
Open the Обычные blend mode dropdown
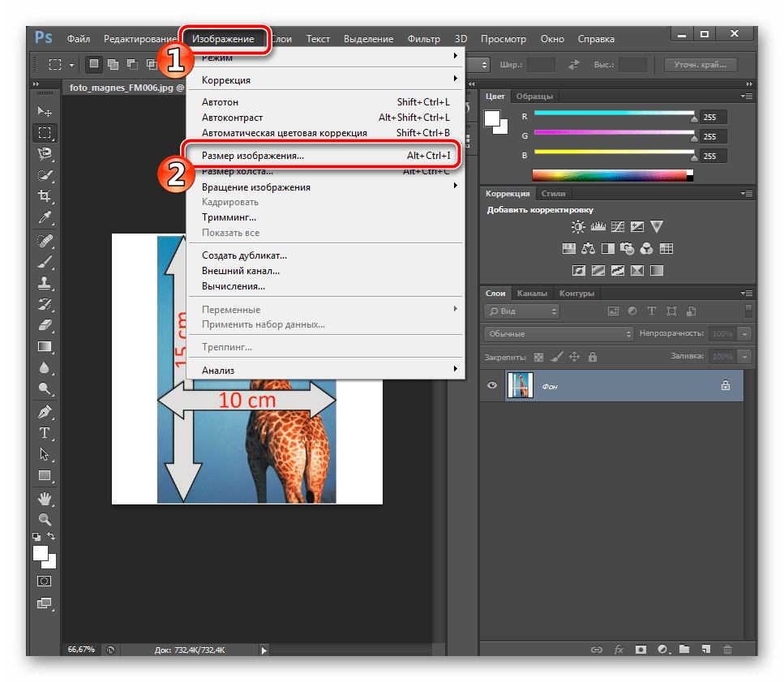pyautogui.click(x=559, y=333)
